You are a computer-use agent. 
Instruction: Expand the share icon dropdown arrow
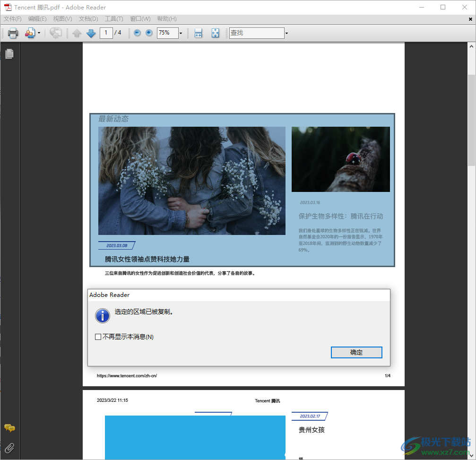[x=39, y=33]
